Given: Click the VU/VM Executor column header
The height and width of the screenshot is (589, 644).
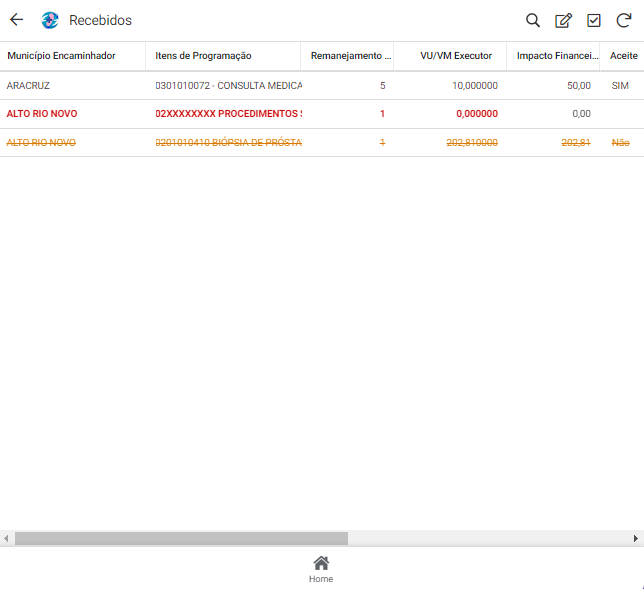Looking at the screenshot, I should [x=456, y=56].
